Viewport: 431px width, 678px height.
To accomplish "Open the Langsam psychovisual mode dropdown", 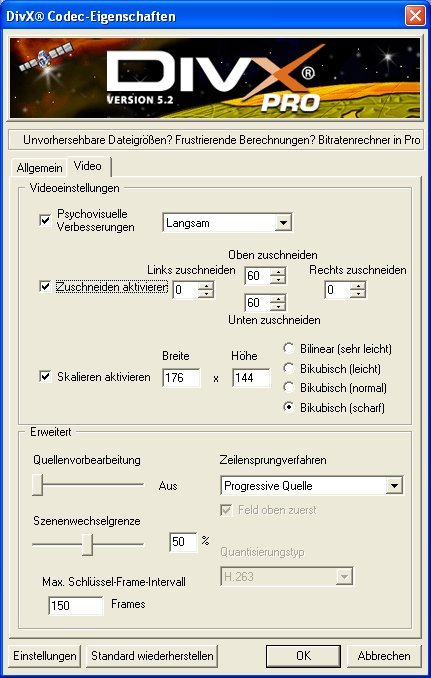I will [x=283, y=223].
